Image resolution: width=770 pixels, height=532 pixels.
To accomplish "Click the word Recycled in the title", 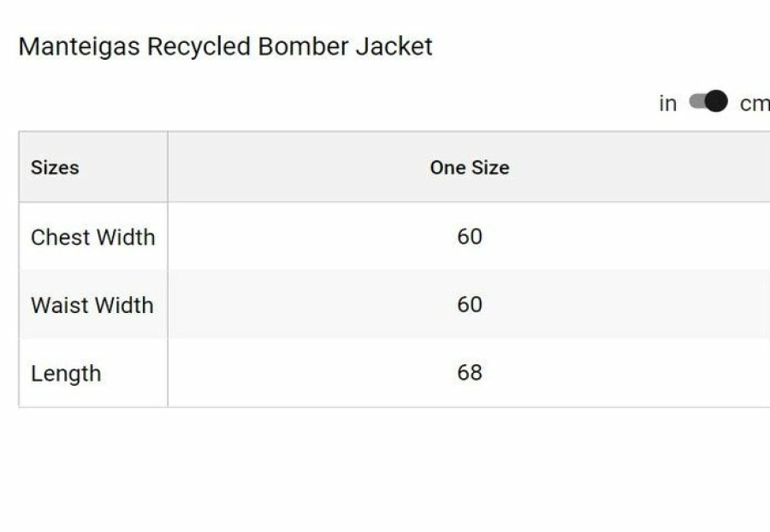I will 198,47.
